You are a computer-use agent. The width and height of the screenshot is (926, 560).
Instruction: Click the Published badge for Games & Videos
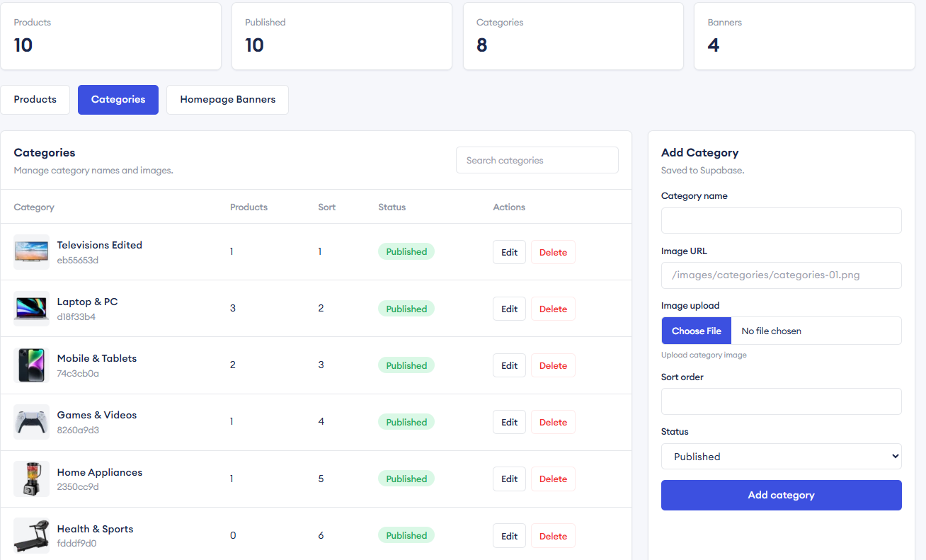(406, 422)
